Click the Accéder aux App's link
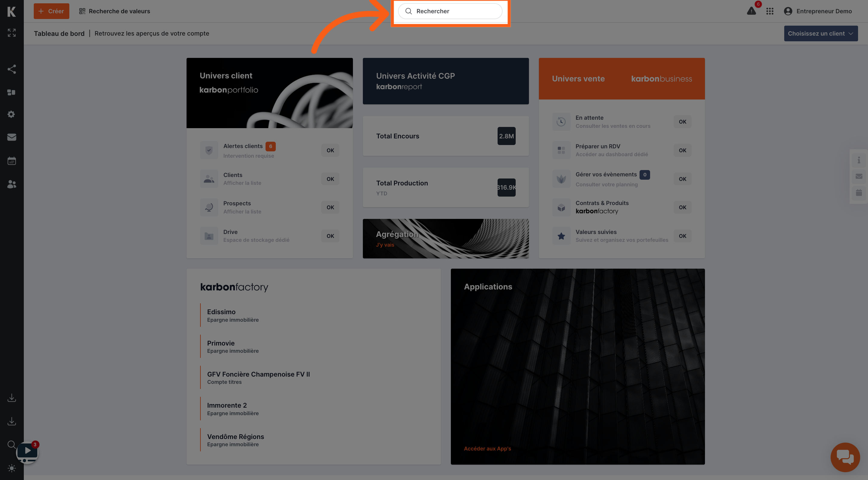Image resolution: width=868 pixels, height=480 pixels. [x=487, y=448]
